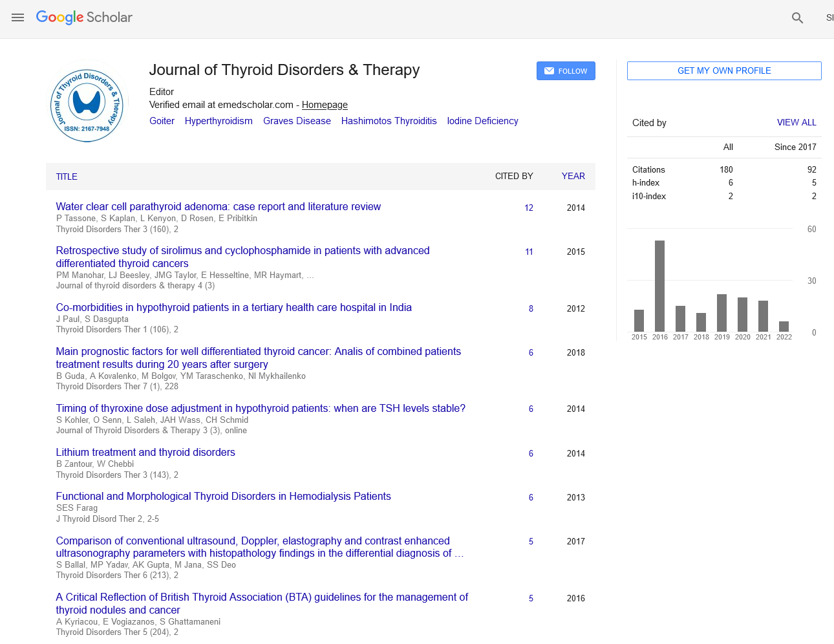Screen dimensions: 834x644
Task: Open Timing of thyroxine dose adjustment article
Action: (261, 409)
